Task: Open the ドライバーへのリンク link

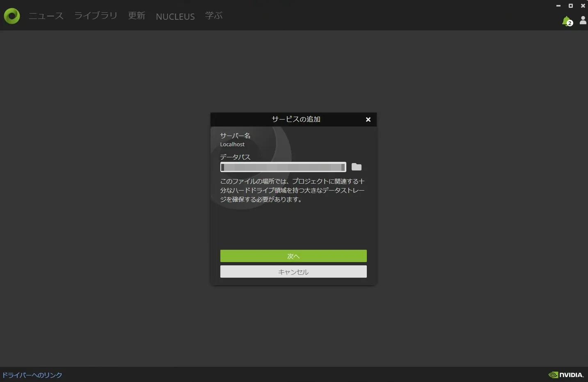Action: pyautogui.click(x=32, y=375)
